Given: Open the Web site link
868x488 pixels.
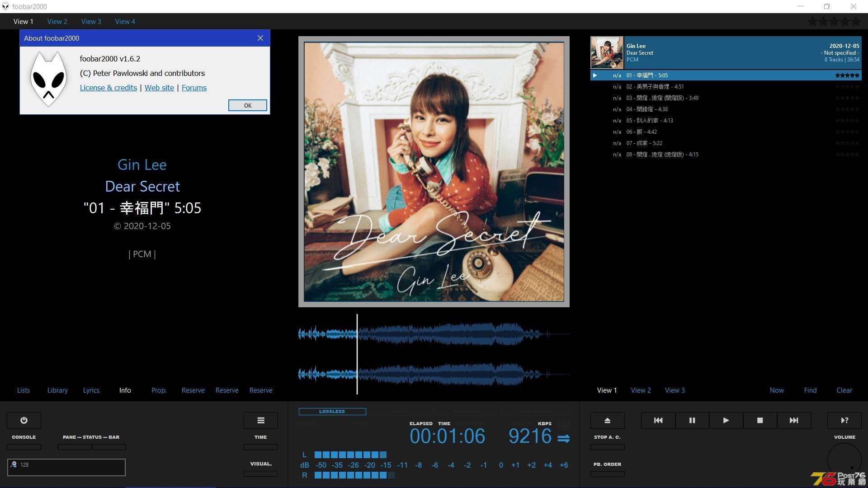Looking at the screenshot, I should point(159,88).
